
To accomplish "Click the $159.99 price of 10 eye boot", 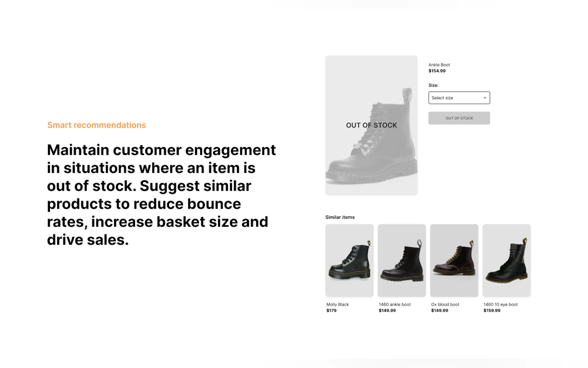I will (x=492, y=310).
